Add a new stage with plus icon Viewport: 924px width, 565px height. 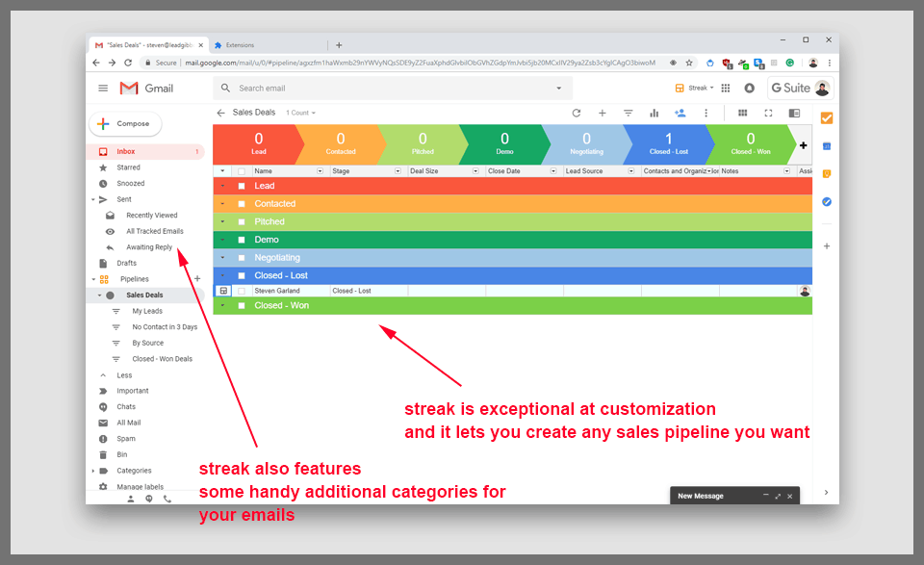pyautogui.click(x=803, y=144)
